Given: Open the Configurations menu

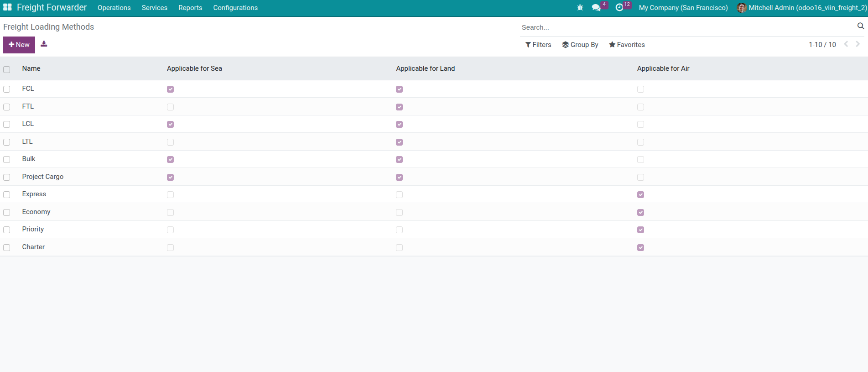Looking at the screenshot, I should tap(235, 8).
